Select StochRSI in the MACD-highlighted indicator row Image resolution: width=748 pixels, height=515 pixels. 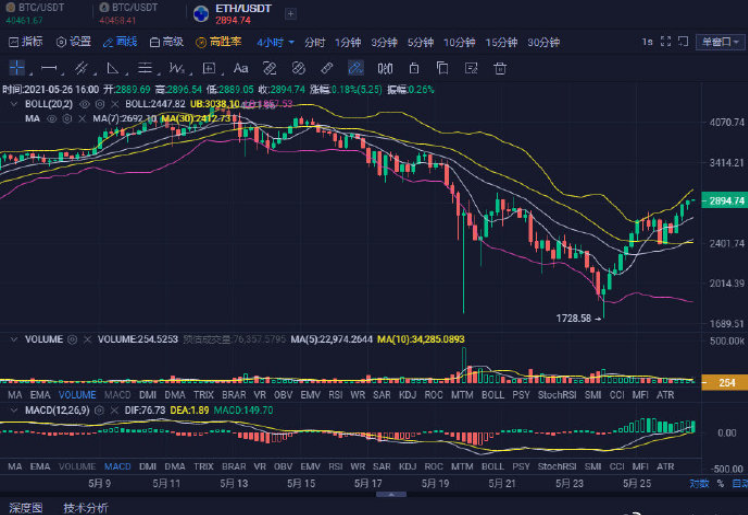coord(557,467)
